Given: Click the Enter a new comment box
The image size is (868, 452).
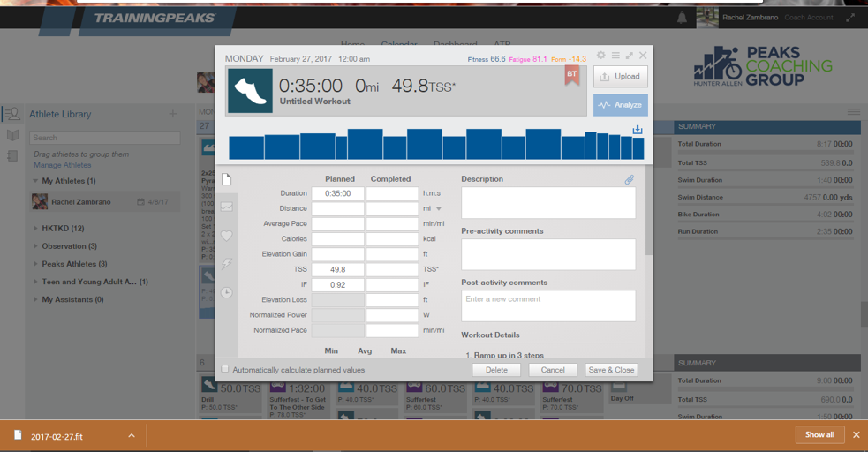Looking at the screenshot, I should (x=548, y=306).
